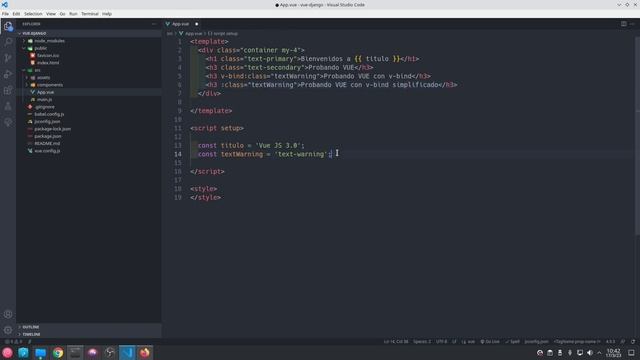Toggle the Spell checker in status bar
640x360 pixels.
(x=513, y=342)
